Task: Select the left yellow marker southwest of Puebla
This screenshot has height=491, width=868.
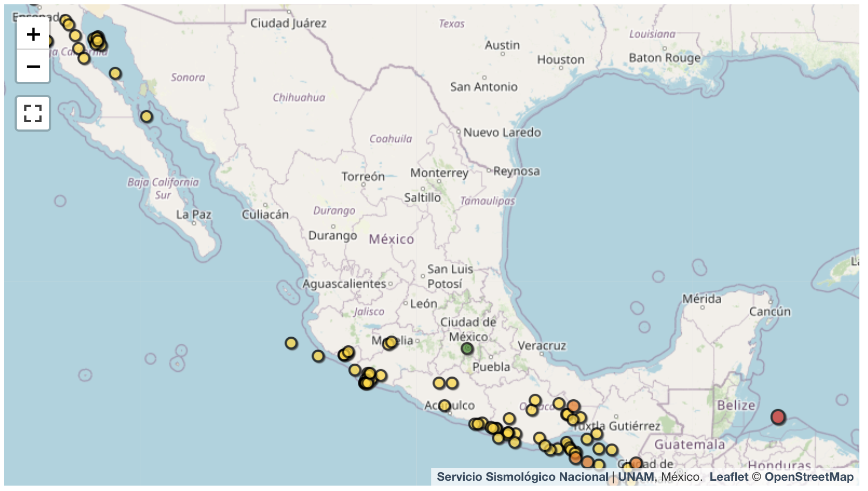Action: click(x=439, y=383)
